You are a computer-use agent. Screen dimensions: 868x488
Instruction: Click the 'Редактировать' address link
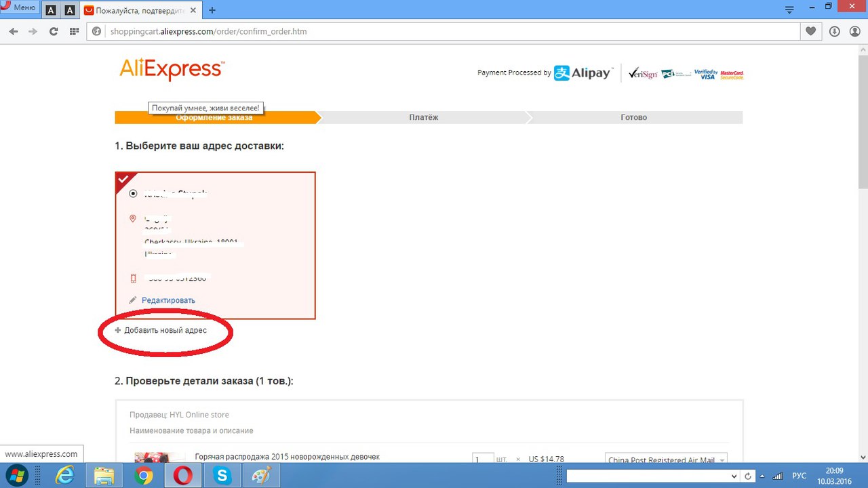168,300
